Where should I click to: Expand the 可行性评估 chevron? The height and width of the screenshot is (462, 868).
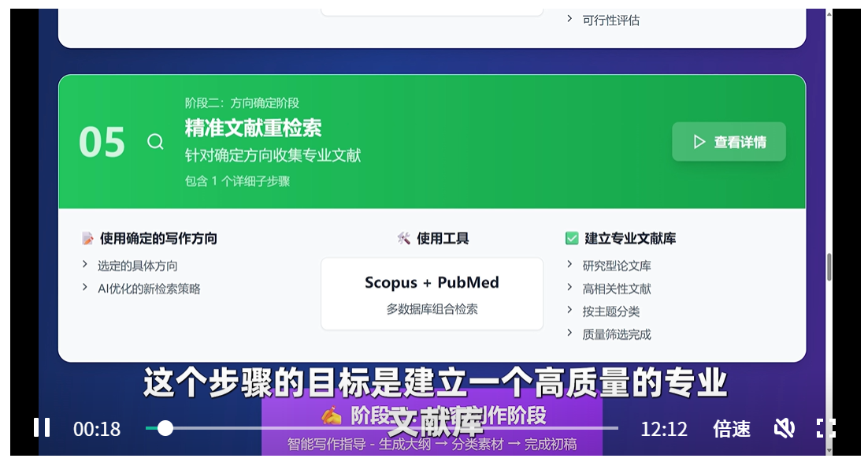(569, 19)
